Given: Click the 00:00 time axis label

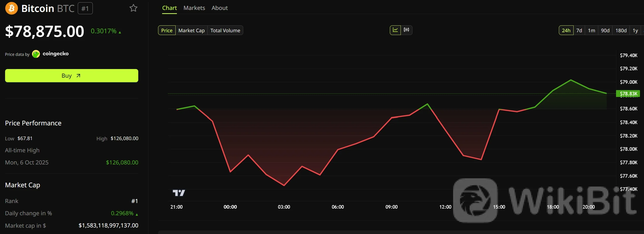Looking at the screenshot, I should (230, 207).
